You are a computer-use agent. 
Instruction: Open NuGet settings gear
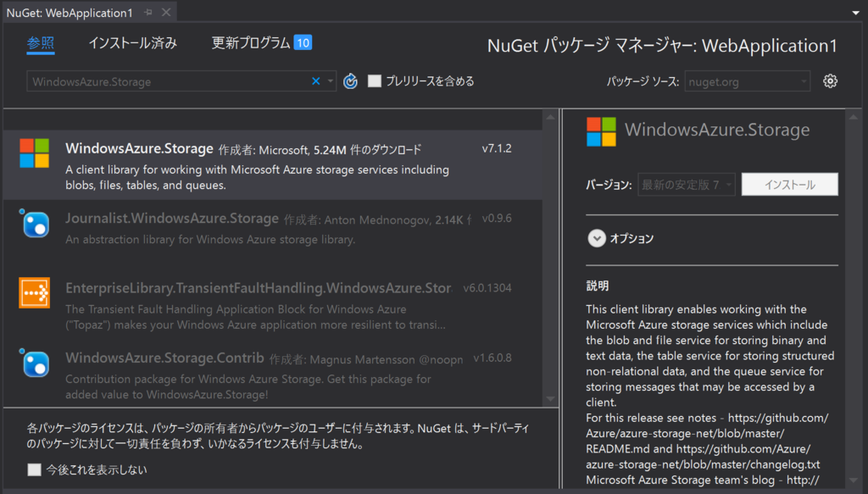coord(830,81)
